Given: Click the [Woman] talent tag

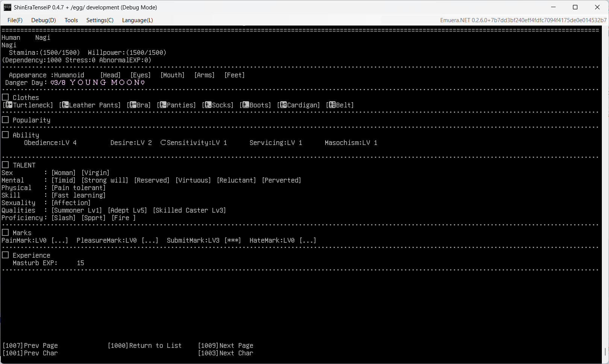Looking at the screenshot, I should (x=64, y=173).
